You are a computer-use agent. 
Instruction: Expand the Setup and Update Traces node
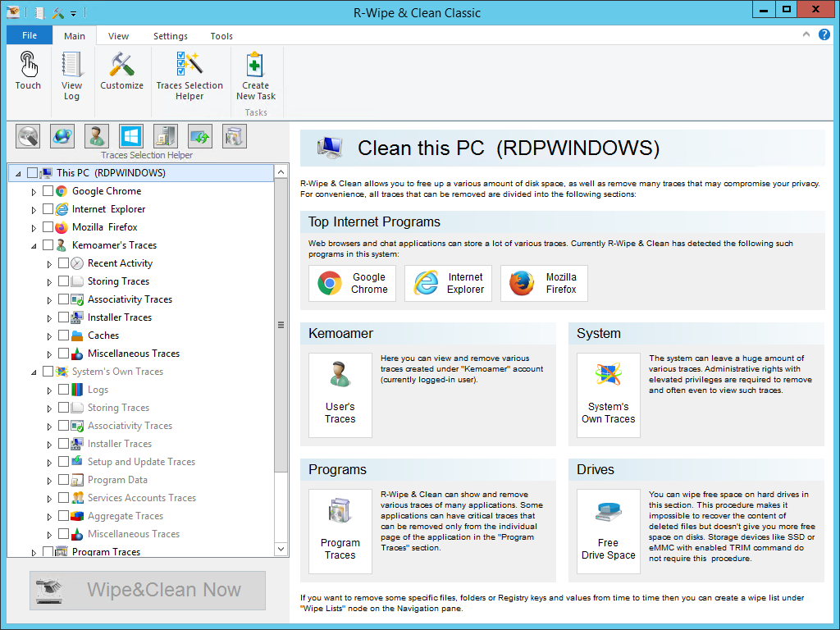coord(49,463)
